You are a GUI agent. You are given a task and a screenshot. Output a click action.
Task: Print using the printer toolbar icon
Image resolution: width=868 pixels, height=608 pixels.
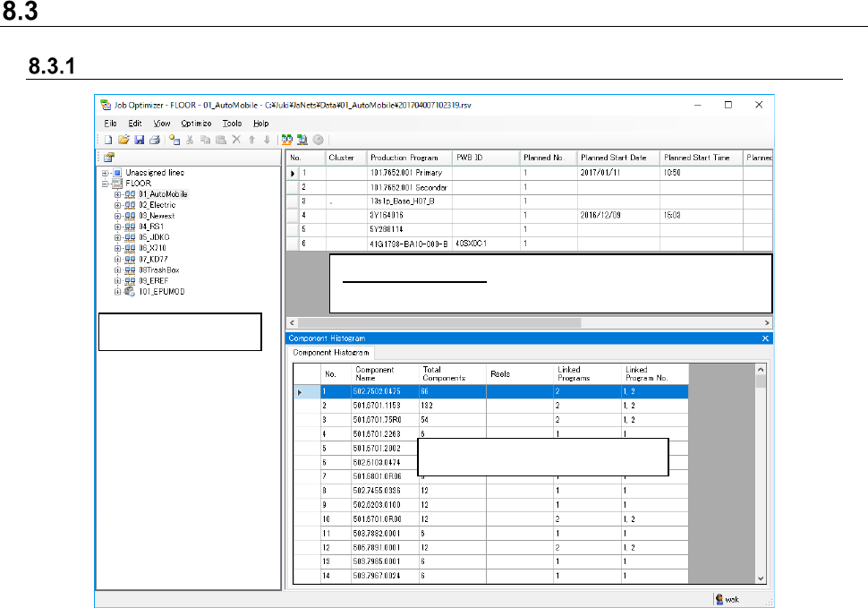click(x=154, y=140)
